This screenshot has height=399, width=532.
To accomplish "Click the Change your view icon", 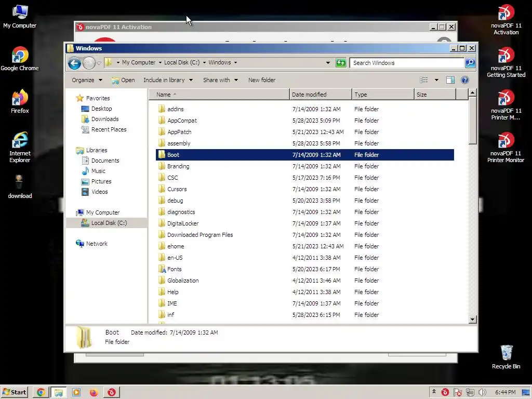I will point(424,80).
